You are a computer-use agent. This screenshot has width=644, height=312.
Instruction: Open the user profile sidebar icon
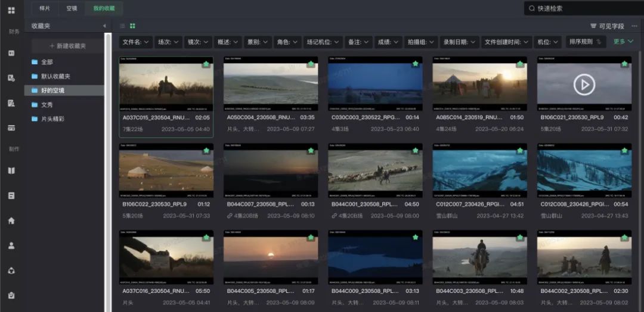[11, 245]
